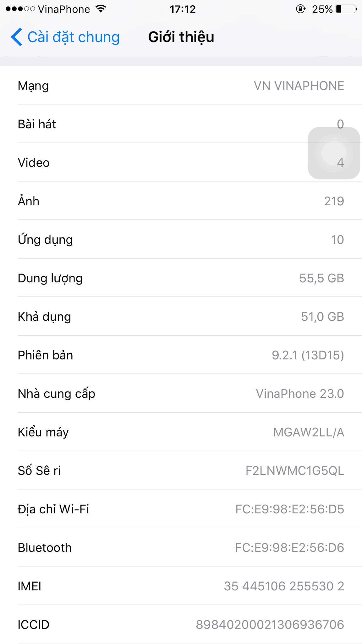Tap the Dung lượng 55,5 GB value
The width and height of the screenshot is (362, 644).
[x=321, y=278]
